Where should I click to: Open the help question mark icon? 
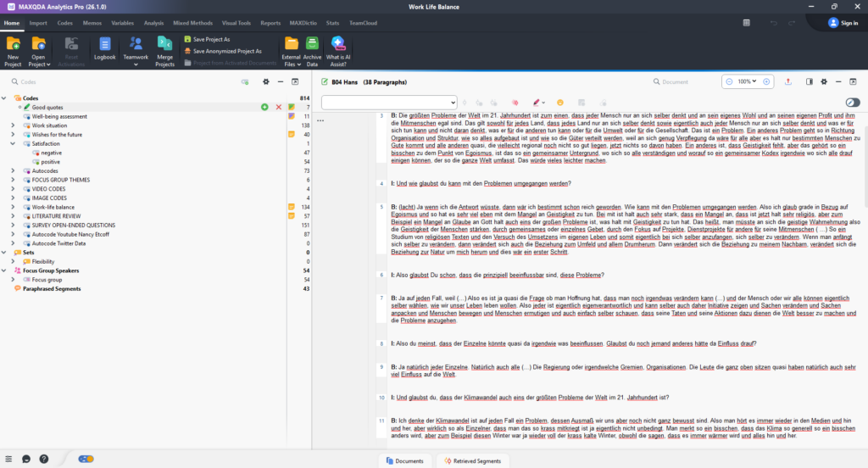44,460
